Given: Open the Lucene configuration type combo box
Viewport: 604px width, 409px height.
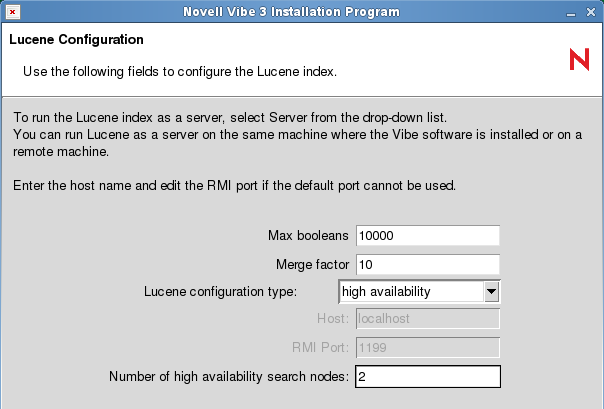Looking at the screenshot, I should (x=411, y=292).
